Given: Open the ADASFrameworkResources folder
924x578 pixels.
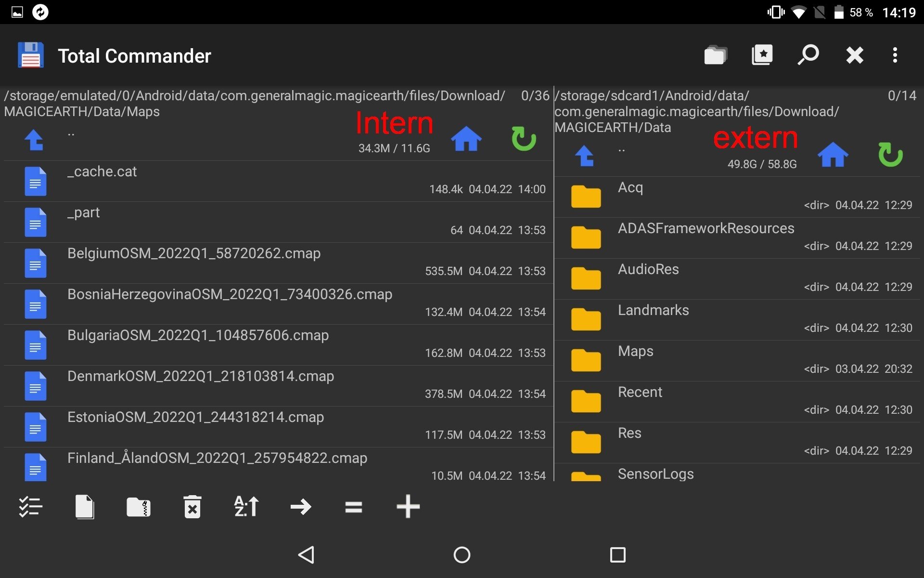Looking at the screenshot, I should click(737, 238).
